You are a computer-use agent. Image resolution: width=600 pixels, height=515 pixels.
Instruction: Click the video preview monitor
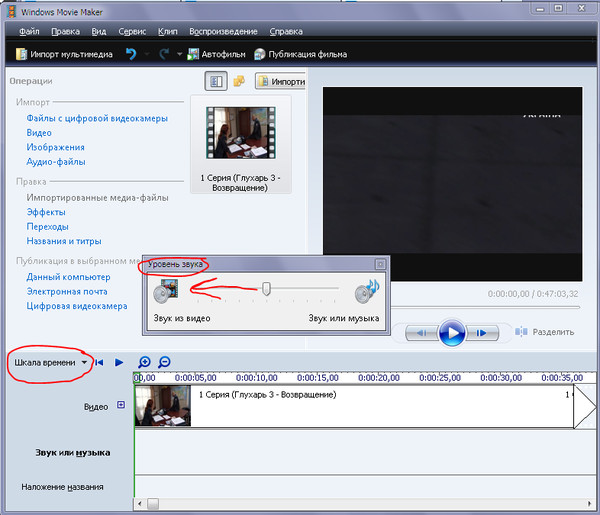click(453, 184)
